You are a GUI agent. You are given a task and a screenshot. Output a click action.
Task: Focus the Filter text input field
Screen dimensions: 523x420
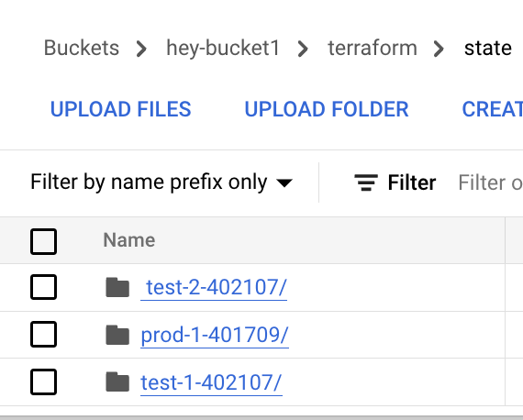tap(490, 182)
